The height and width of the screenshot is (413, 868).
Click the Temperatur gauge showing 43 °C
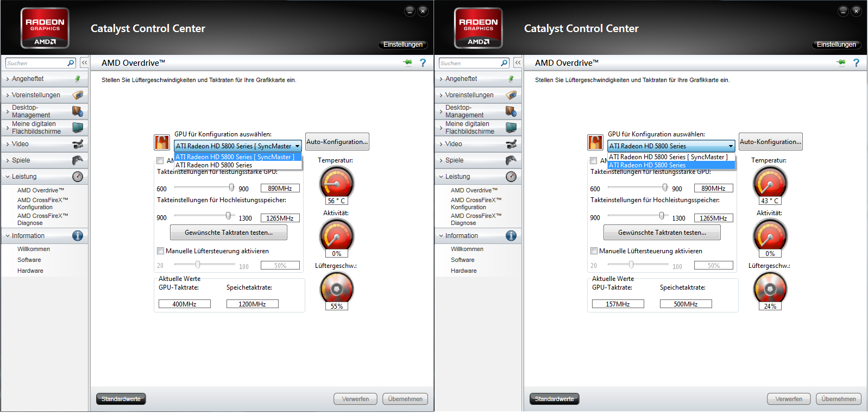click(x=770, y=183)
